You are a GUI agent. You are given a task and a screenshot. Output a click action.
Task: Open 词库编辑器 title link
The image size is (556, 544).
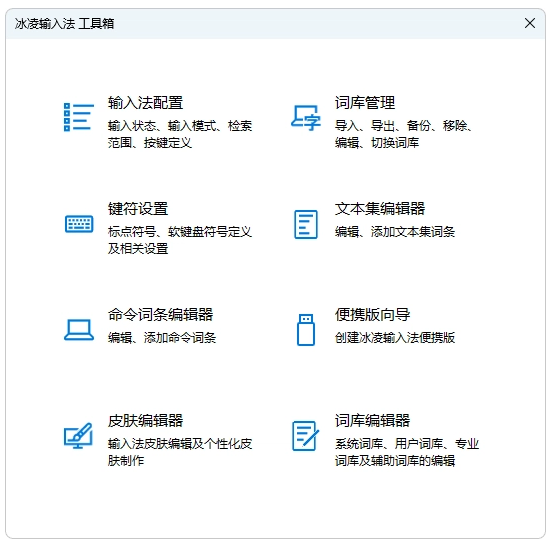coord(372,421)
